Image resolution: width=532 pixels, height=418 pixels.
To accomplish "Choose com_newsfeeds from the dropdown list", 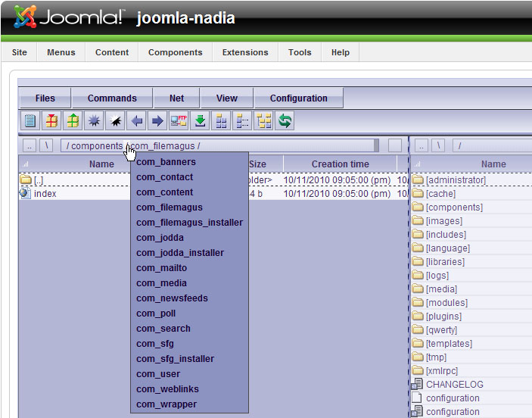I will click(189, 298).
